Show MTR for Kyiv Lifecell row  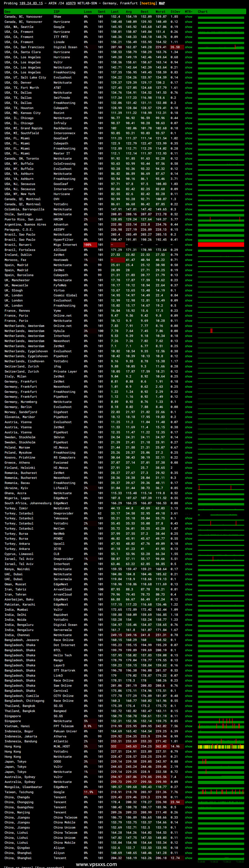click(x=189, y=488)
